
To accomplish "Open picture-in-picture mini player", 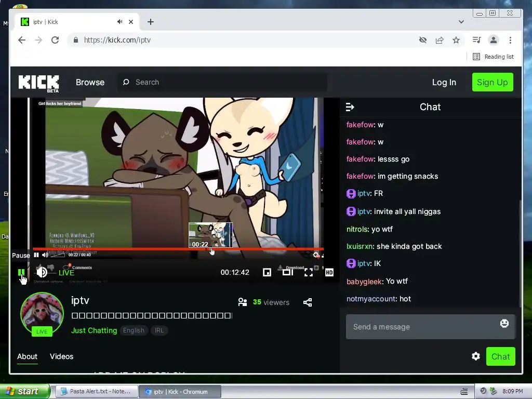I will (x=267, y=272).
